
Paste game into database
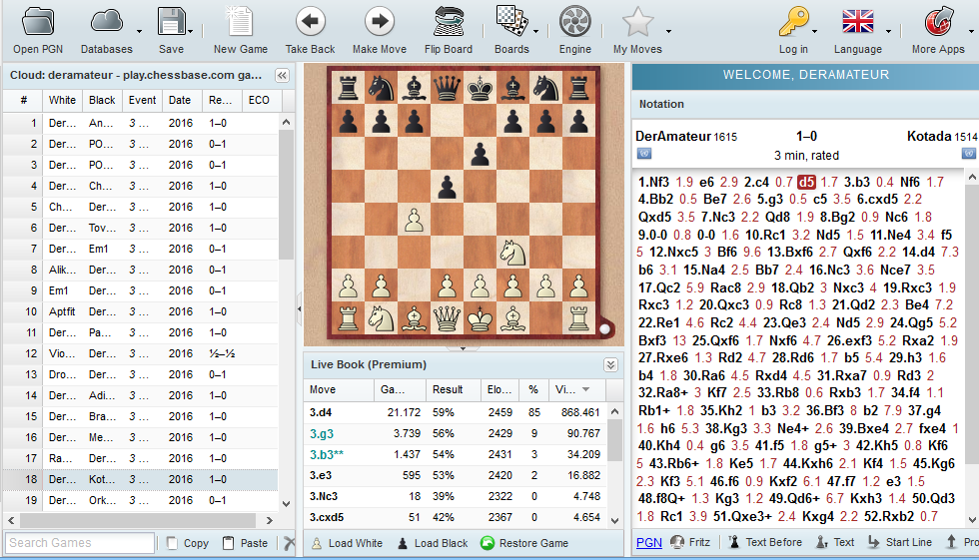click(x=246, y=543)
